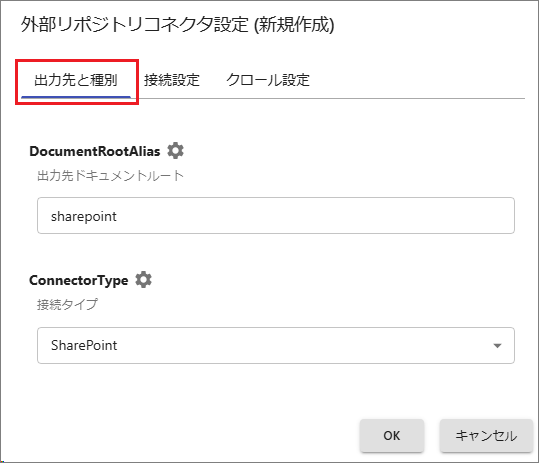Viewport: 539px width, 463px height.
Task: Click the blue underline of active tab
Action: point(76,97)
